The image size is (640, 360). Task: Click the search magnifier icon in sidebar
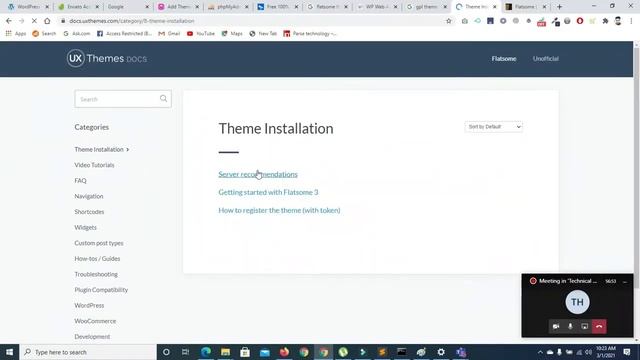coord(163,98)
